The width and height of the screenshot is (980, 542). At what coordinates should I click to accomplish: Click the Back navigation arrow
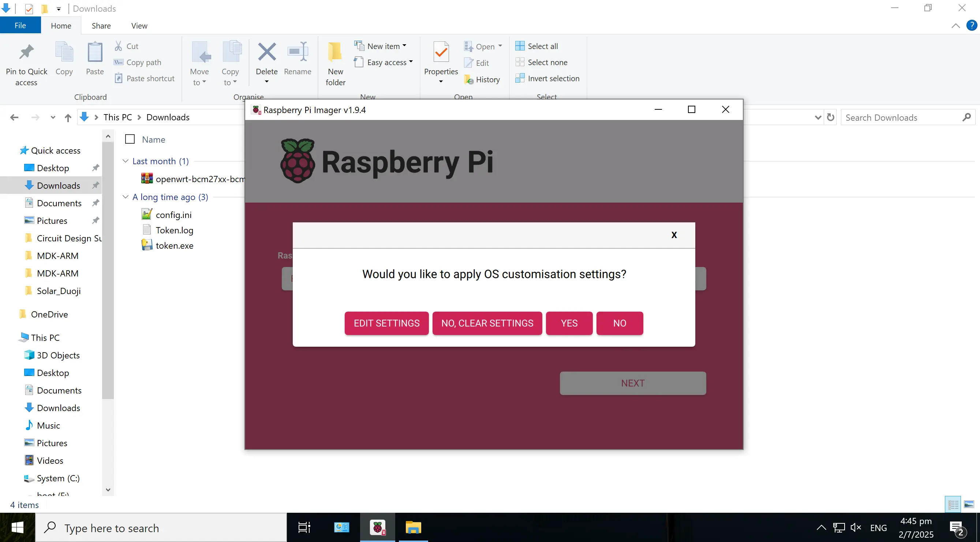coord(15,117)
